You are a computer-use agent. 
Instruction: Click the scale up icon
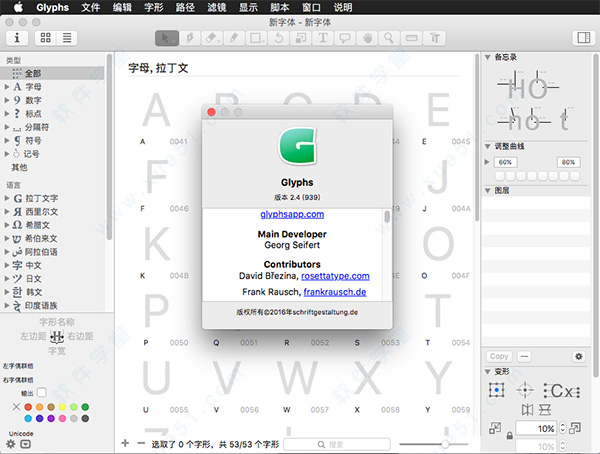(x=575, y=428)
